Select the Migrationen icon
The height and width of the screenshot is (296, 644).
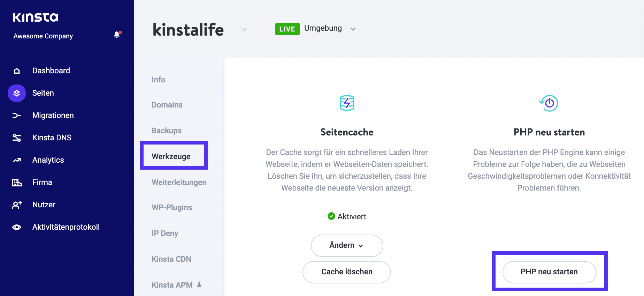(x=16, y=115)
